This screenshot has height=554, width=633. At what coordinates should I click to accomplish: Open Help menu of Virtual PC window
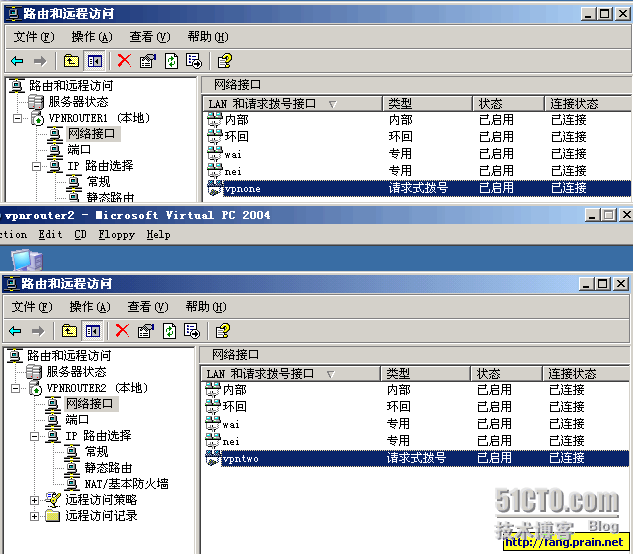pos(158,235)
